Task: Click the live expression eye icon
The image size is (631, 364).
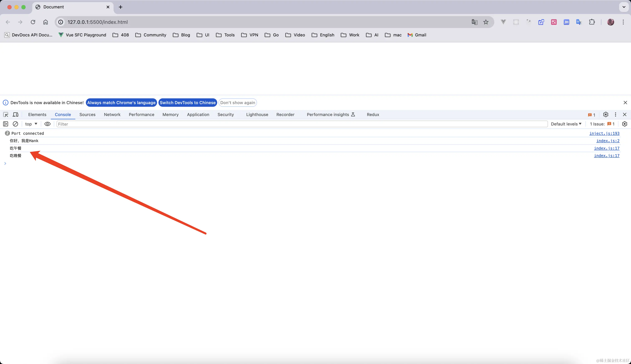Action: [47, 124]
